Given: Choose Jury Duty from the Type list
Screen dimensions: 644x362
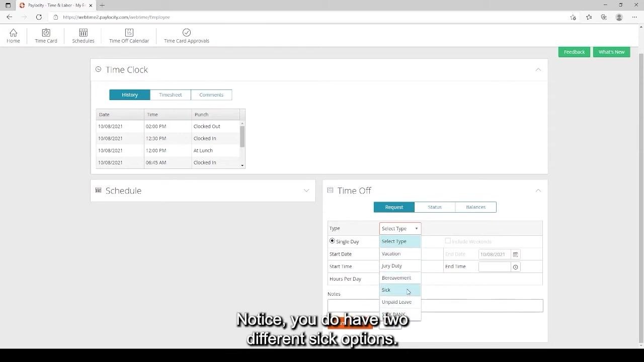Looking at the screenshot, I should point(400,265).
